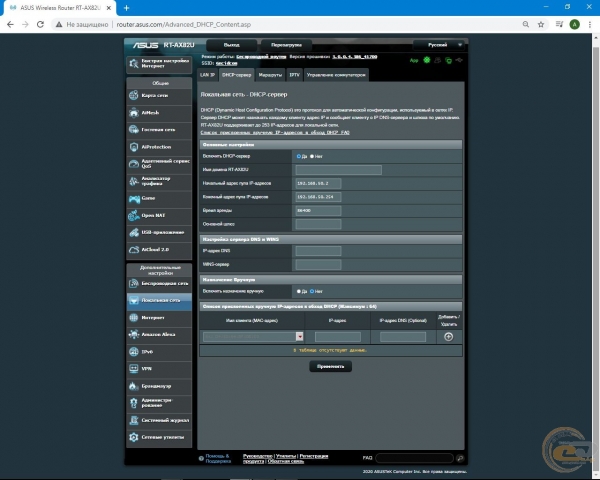Image resolution: width=600 pixels, height=480 pixels.
Task: Open the AiMesh sidebar icon
Action: [134, 113]
